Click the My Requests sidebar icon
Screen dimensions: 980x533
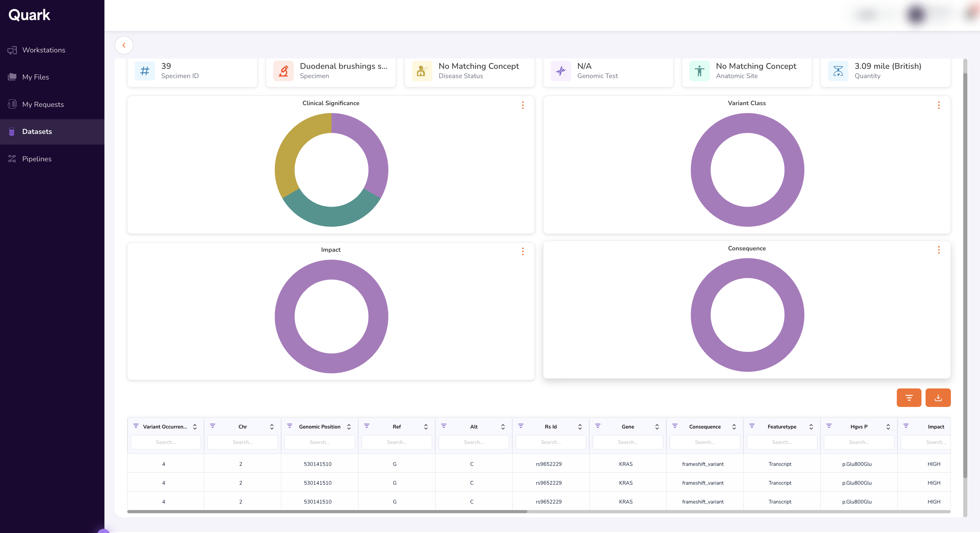coord(12,104)
